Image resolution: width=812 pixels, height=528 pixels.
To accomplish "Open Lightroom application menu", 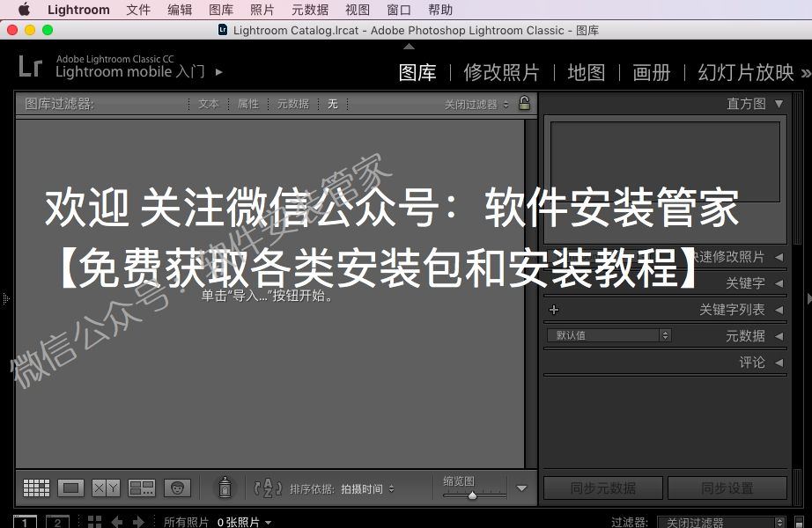I will coord(78,10).
